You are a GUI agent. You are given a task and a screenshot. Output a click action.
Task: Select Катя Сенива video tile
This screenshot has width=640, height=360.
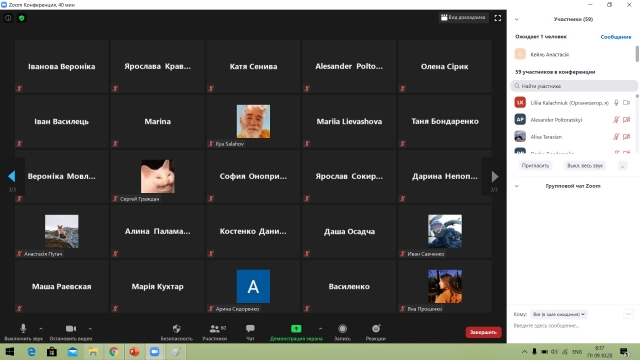[x=253, y=67]
